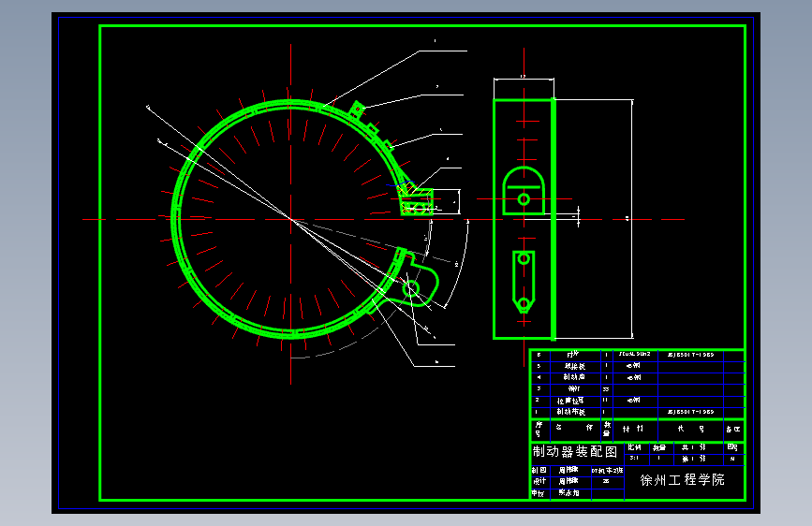The height and width of the screenshot is (526, 812).
Task: Click the '制图' label in title block
Action: click(539, 470)
